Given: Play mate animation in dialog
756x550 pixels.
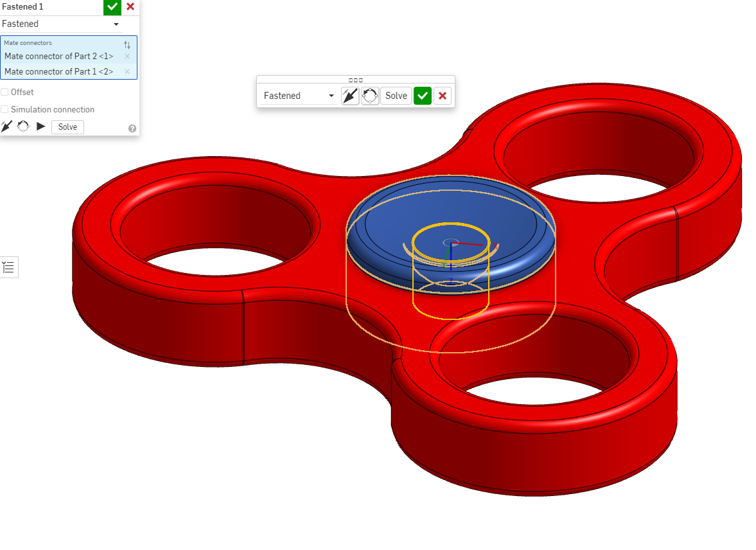Looking at the screenshot, I should 41,127.
